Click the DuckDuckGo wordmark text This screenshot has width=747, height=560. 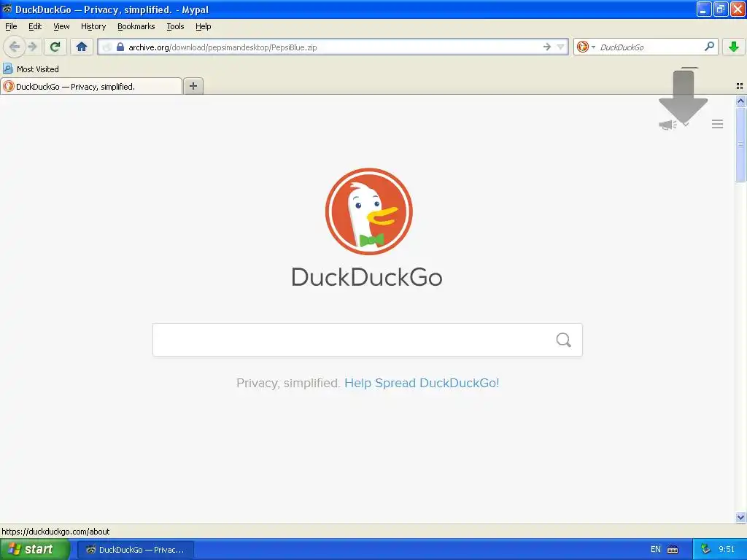tap(367, 276)
